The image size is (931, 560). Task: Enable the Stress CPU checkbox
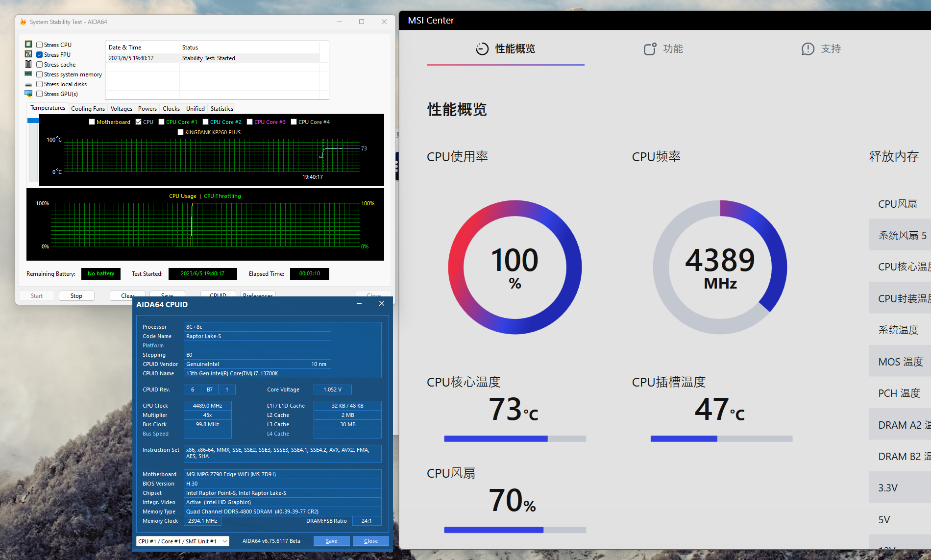click(x=40, y=45)
